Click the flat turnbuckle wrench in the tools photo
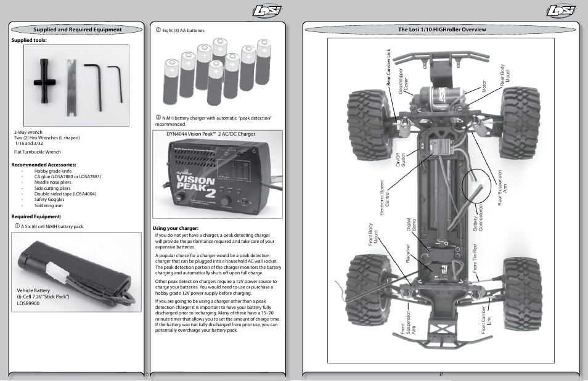Image resolution: width=588 pixels, height=381 pixels. pyautogui.click(x=71, y=88)
